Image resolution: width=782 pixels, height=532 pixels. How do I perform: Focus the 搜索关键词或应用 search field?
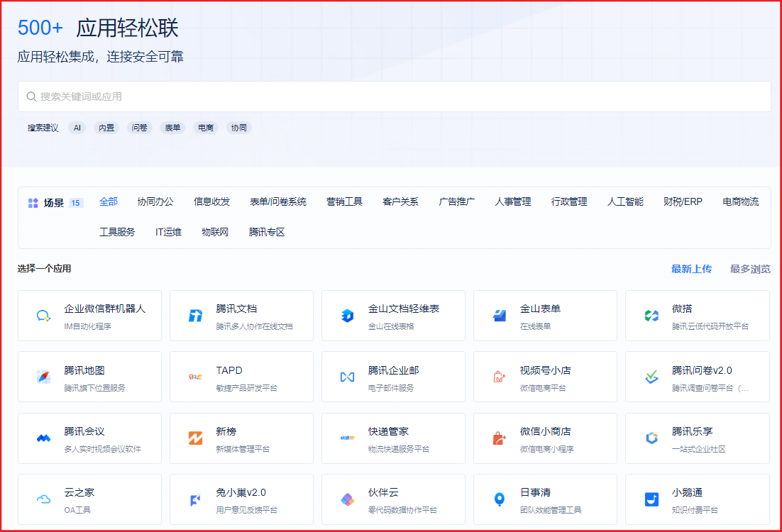(x=395, y=96)
